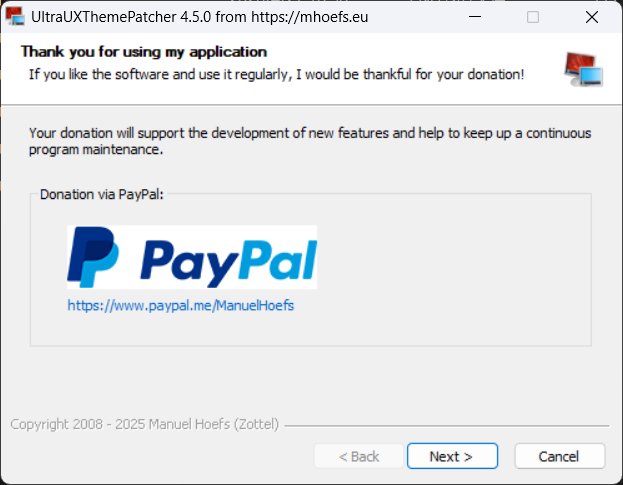The height and width of the screenshot is (485, 623).
Task: Click the PayPal double-P emblem
Action: tap(93, 257)
